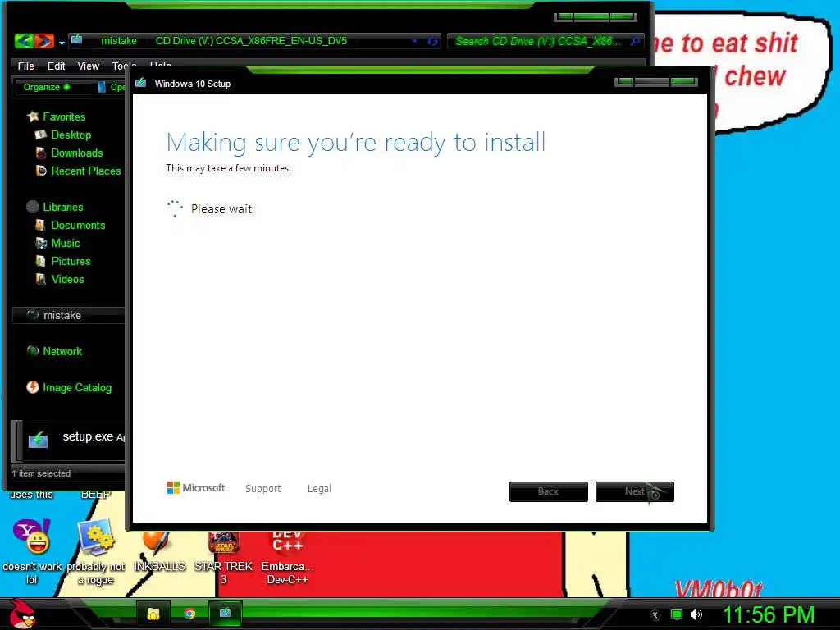Open the Edit menu in Explorer
The width and height of the screenshot is (840, 630).
coord(56,66)
